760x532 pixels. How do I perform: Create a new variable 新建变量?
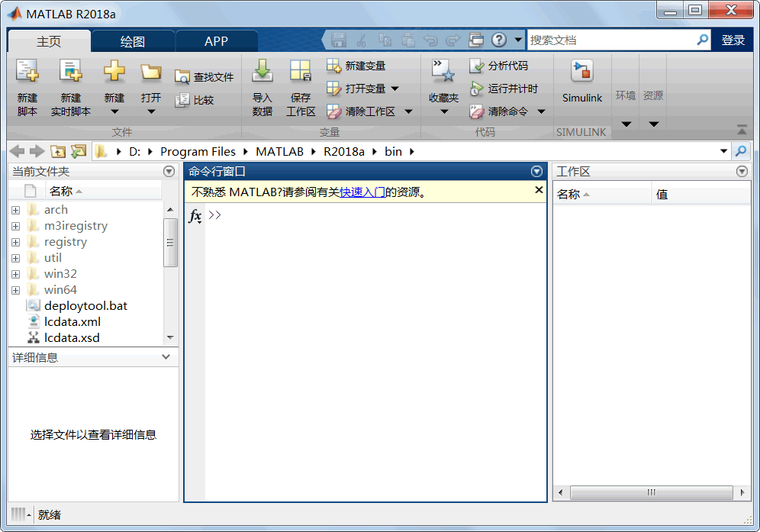356,66
